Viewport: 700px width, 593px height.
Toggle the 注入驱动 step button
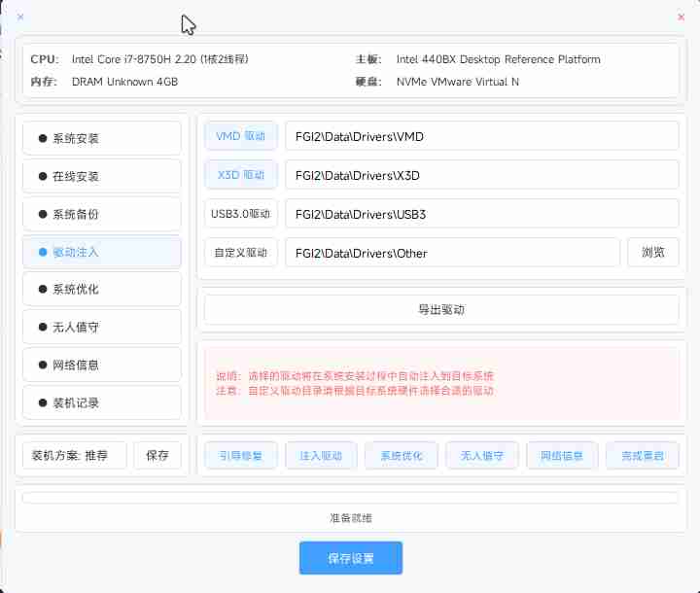coord(321,455)
